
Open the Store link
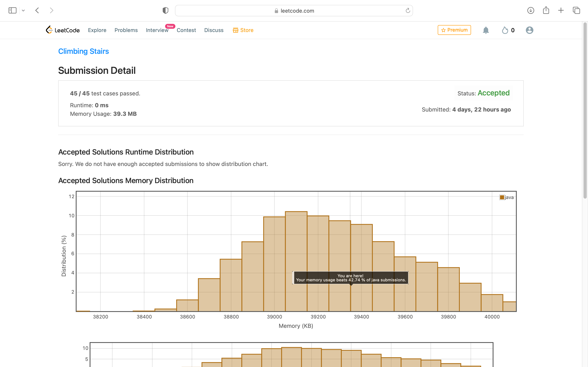click(243, 30)
